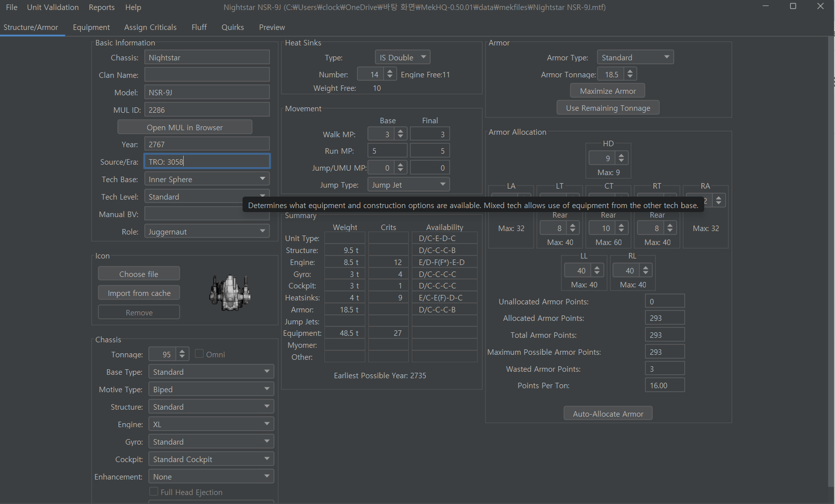Switch to the Equipment tab
This screenshot has height=504, width=835.
[x=91, y=27]
